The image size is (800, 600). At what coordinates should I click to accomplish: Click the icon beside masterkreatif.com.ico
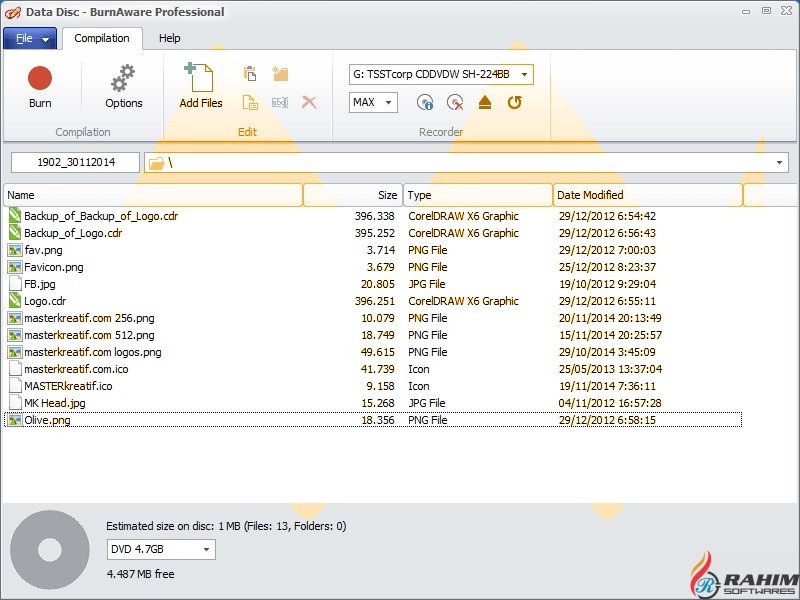click(15, 369)
